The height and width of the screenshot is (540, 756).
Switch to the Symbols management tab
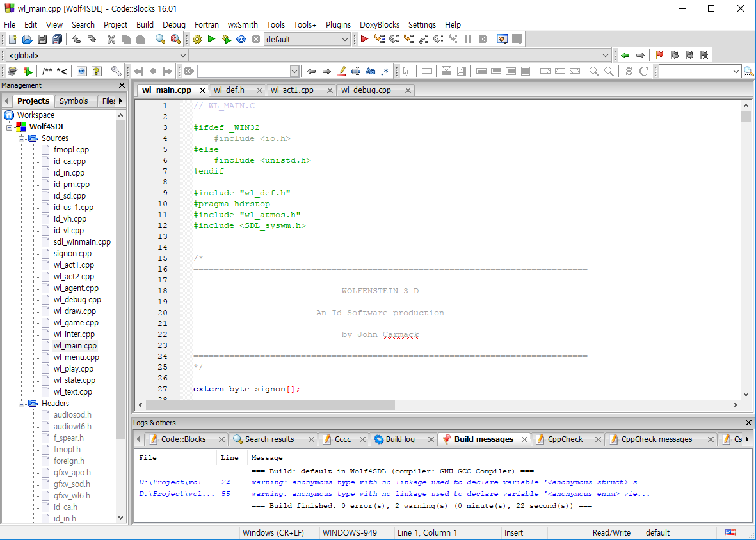click(74, 101)
